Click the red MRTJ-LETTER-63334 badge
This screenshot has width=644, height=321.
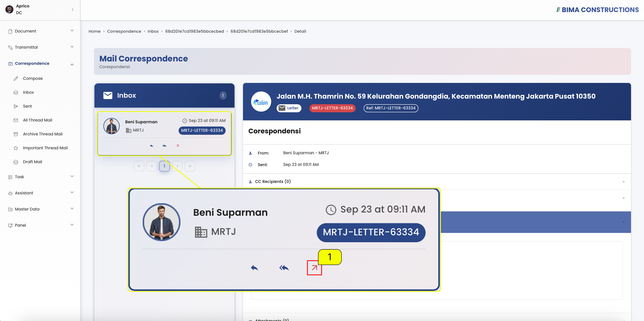pyautogui.click(x=332, y=108)
